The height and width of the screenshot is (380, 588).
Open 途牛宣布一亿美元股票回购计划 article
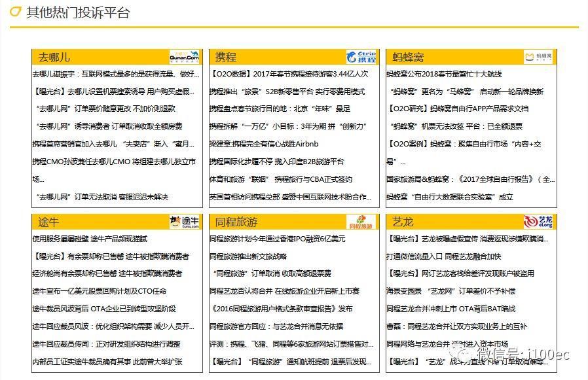click(x=100, y=291)
